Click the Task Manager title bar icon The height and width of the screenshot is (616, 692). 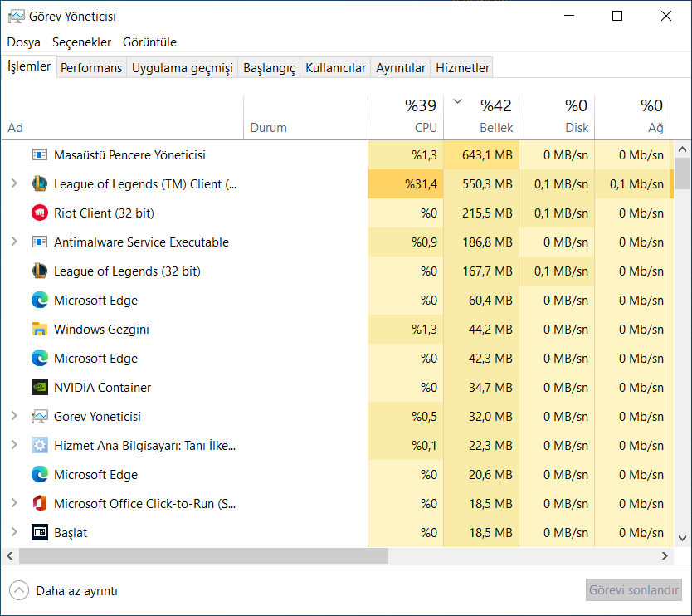tap(17, 17)
